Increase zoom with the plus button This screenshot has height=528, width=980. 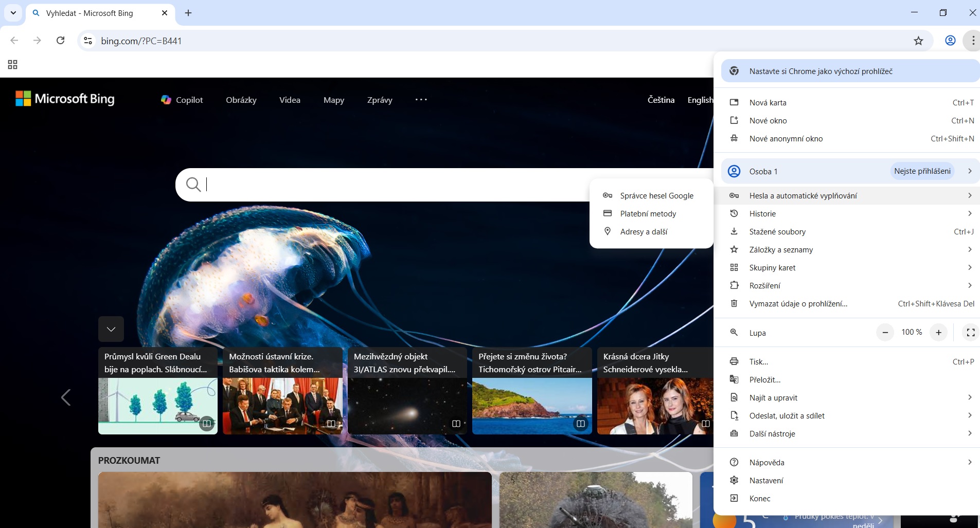tap(938, 333)
